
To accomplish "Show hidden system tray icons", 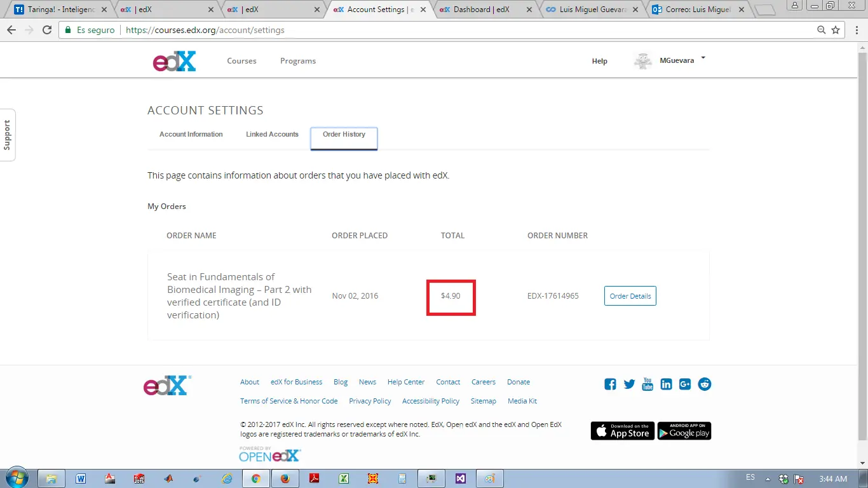I will [x=768, y=479].
